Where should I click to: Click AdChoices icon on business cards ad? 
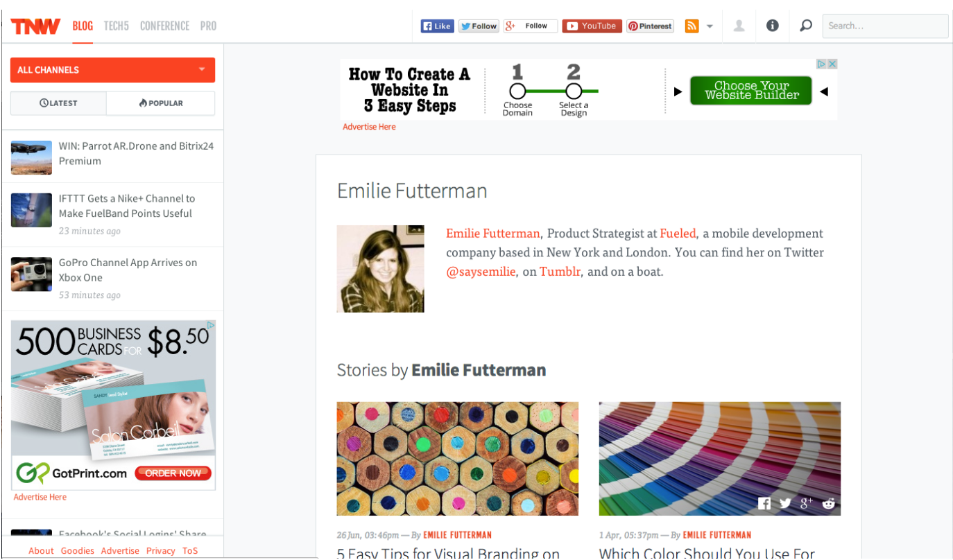210,324
